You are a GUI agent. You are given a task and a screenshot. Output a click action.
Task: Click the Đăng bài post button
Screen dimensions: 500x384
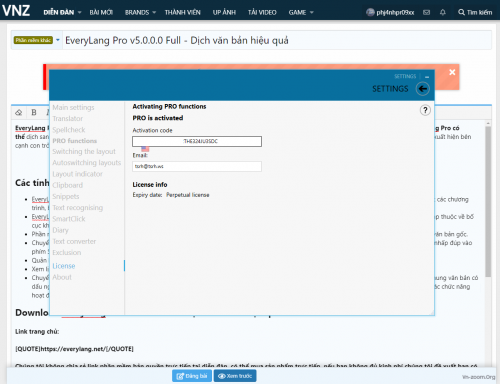[x=192, y=376]
